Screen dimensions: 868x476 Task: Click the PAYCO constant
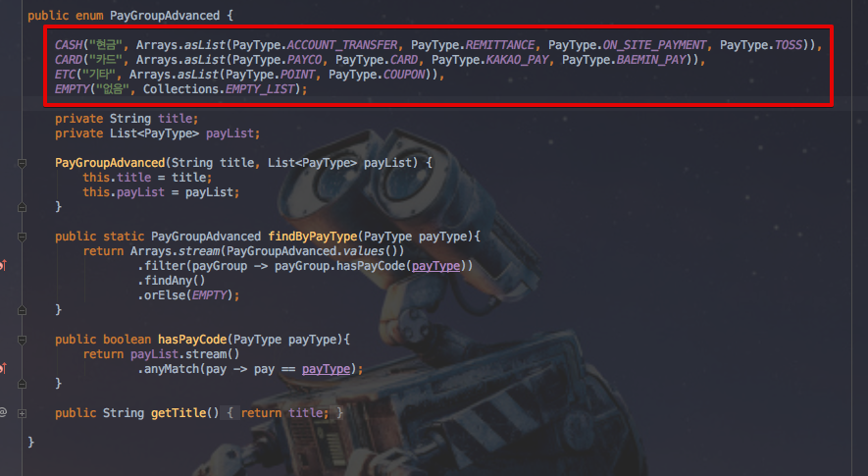(304, 60)
